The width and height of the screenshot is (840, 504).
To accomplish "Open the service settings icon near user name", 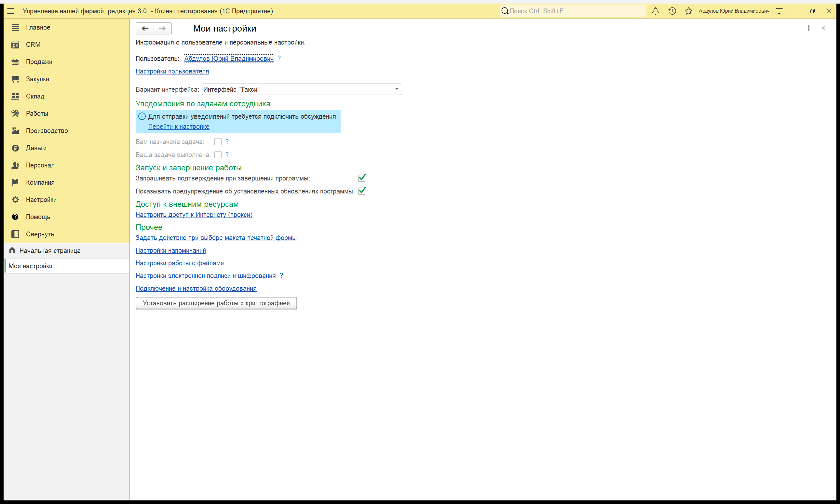I will [x=779, y=11].
